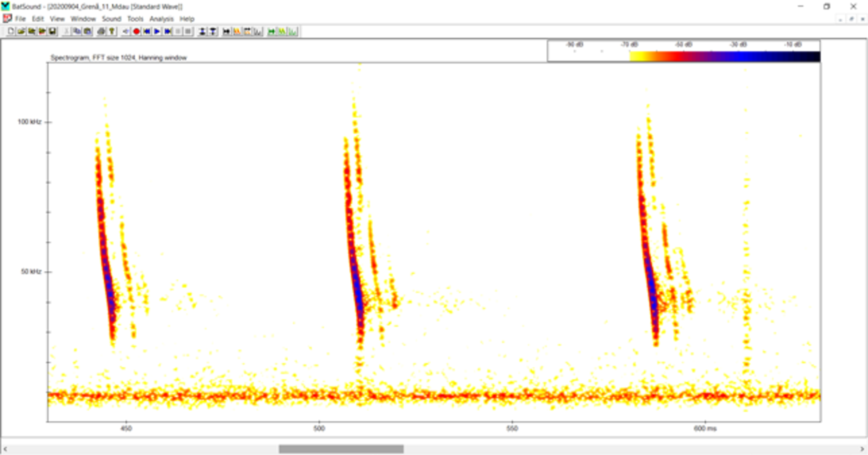
Task: Click the Paste toolbar icon
Action: point(87,32)
